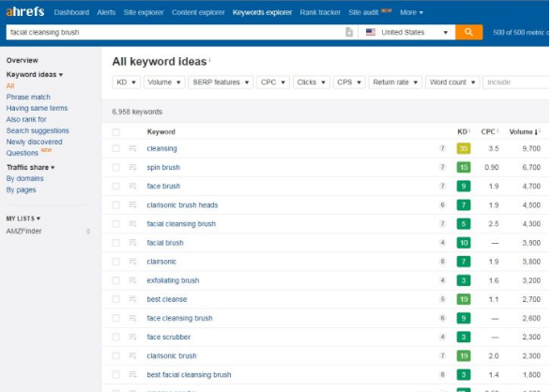Check the box for facial cleansing brush row

coord(116,224)
